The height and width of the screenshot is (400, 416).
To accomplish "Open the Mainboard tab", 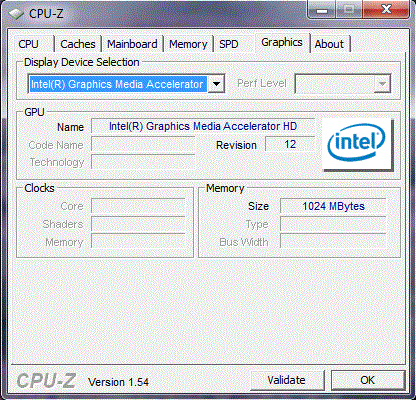I will [x=132, y=44].
